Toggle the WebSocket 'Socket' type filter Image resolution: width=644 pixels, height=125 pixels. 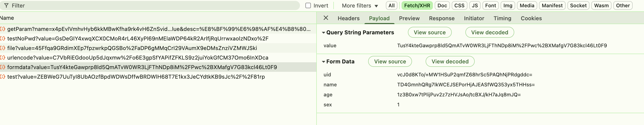point(578,5)
